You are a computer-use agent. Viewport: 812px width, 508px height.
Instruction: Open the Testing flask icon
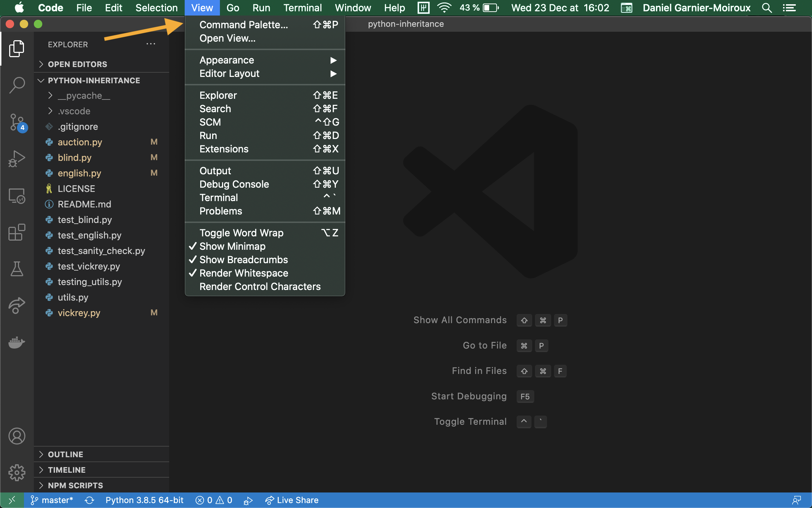[x=17, y=269]
